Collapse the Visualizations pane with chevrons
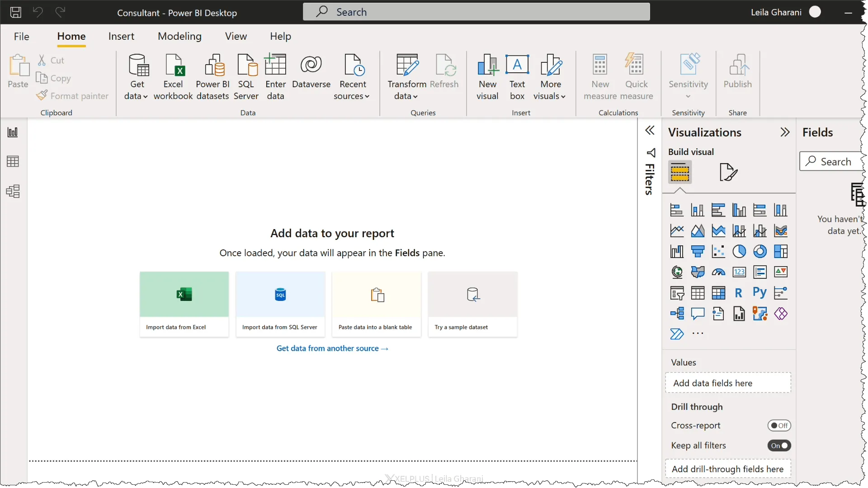This screenshot has height=488, width=868. pyautogui.click(x=785, y=132)
